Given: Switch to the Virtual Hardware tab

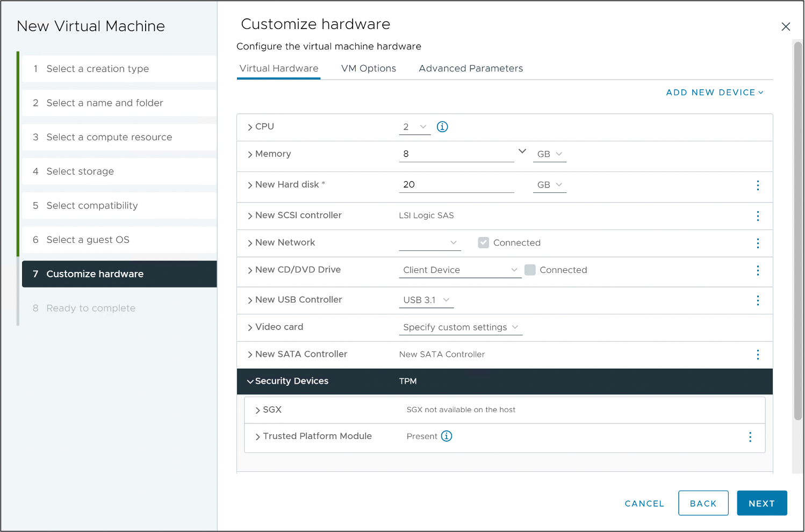Looking at the screenshot, I should click(279, 69).
